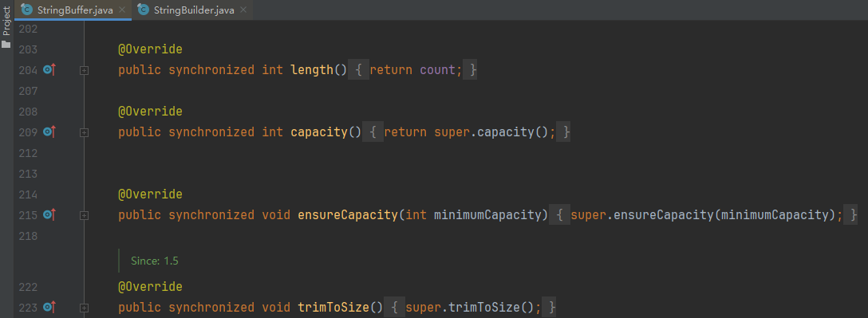Expand the folded capacity() method
868x318 pixels.
pos(84,132)
